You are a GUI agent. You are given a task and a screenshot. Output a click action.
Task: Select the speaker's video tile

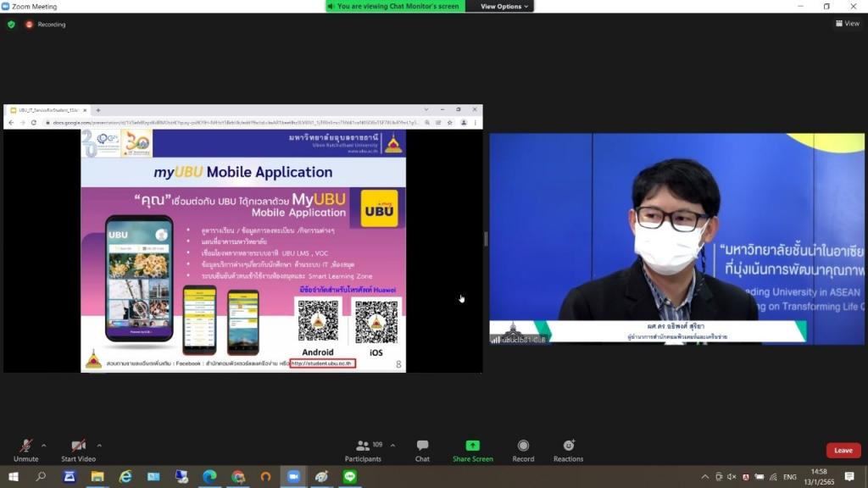(676, 238)
